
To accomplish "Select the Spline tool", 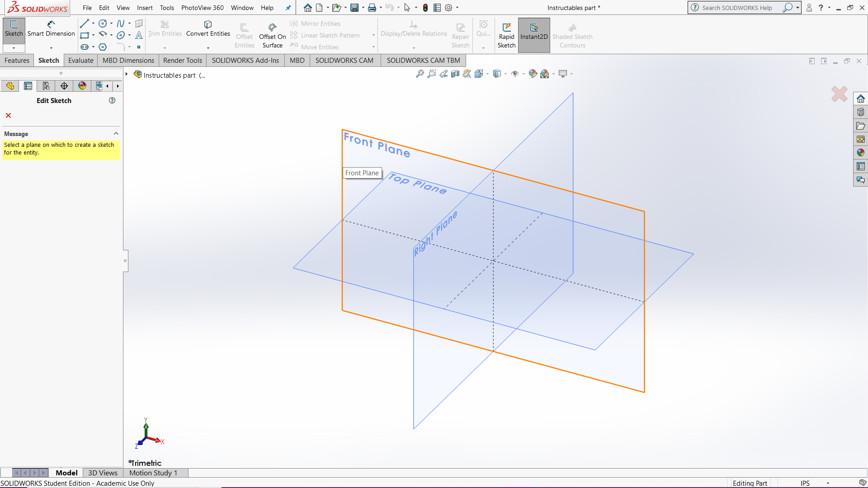I will [120, 23].
